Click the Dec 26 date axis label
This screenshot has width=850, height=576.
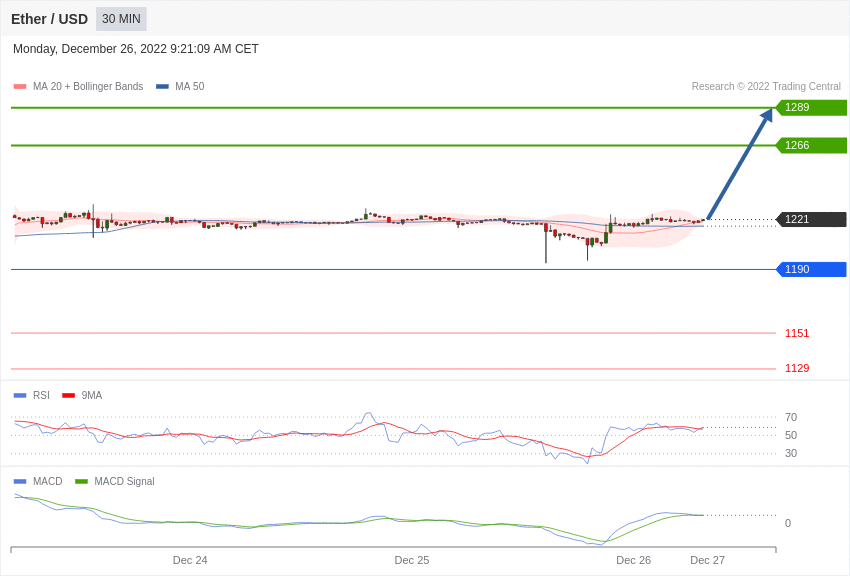click(x=633, y=560)
